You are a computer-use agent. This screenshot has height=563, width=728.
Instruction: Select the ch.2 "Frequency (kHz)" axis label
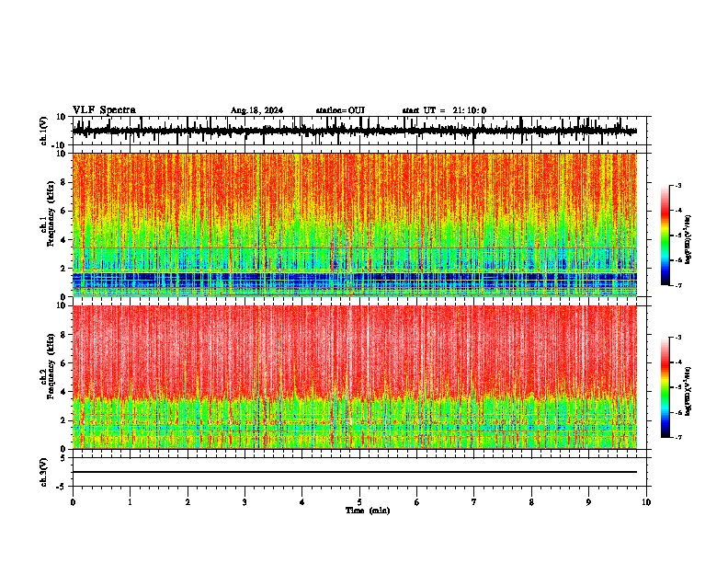[x=51, y=366]
